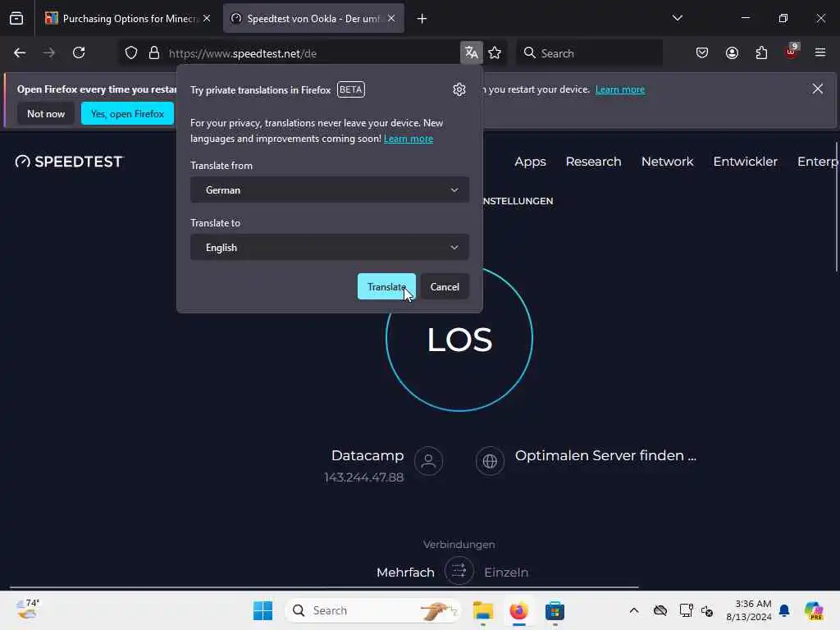Open Learn more link in translation panel
The image size is (840, 630).
tap(409, 139)
